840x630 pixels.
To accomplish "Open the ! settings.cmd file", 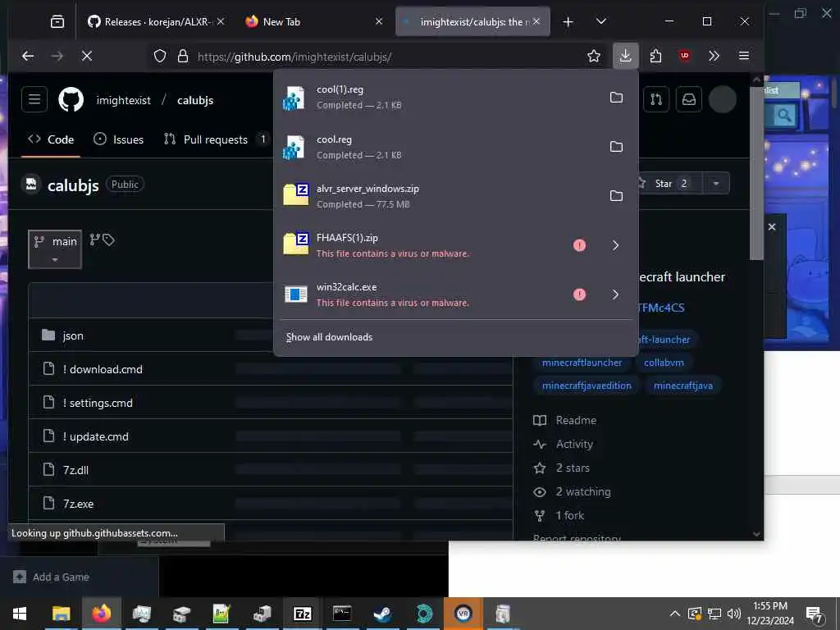I will 98,403.
